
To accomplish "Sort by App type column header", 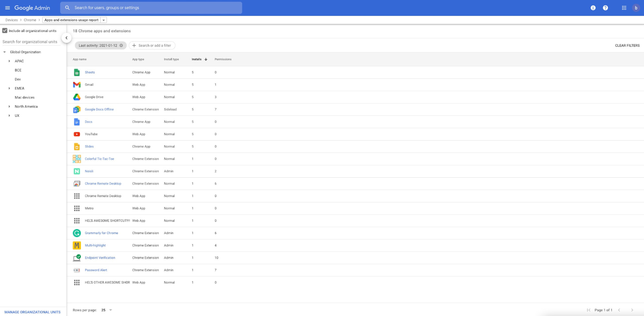I will pyautogui.click(x=138, y=59).
